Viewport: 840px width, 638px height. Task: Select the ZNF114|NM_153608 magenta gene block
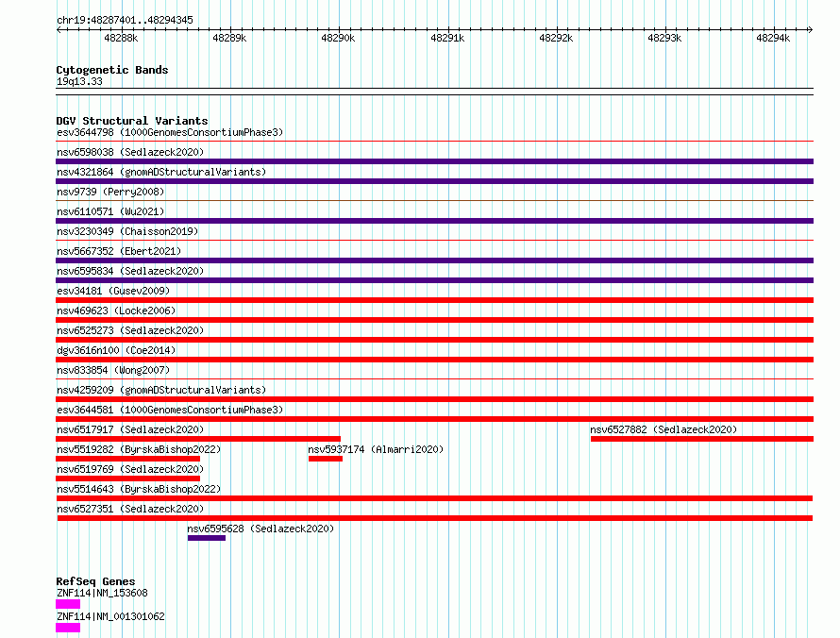(68, 604)
